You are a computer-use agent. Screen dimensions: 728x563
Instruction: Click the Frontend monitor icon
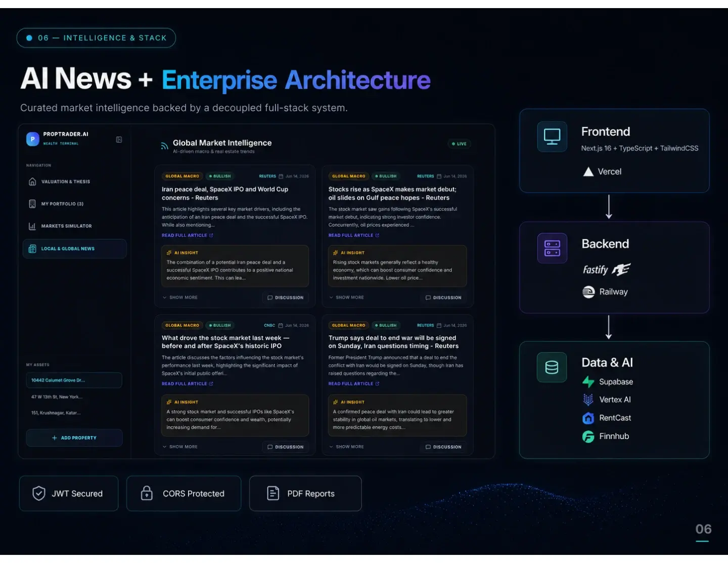click(x=552, y=137)
